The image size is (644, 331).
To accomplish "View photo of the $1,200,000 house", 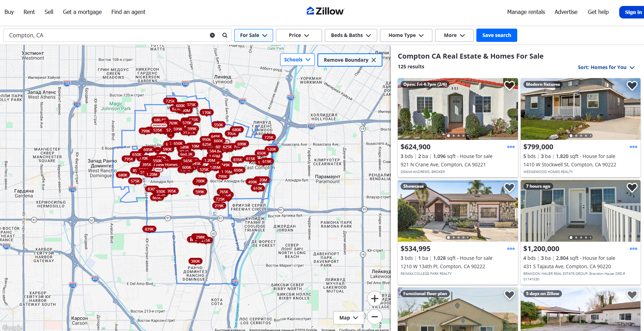I will (x=580, y=211).
